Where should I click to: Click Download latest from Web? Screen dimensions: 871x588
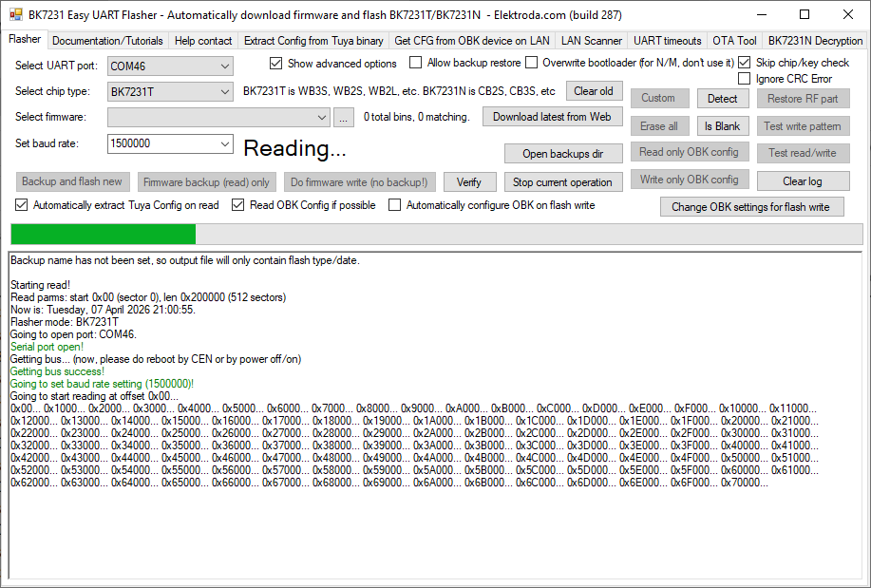tap(552, 117)
